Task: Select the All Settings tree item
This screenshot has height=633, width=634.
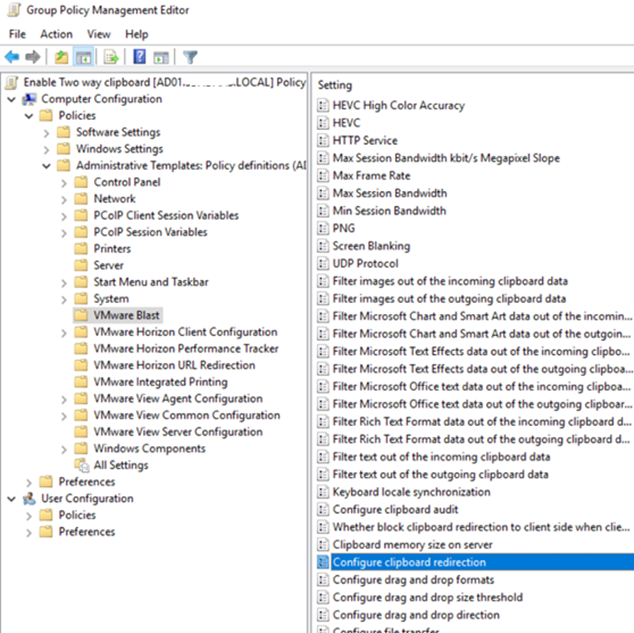Action: click(x=120, y=465)
